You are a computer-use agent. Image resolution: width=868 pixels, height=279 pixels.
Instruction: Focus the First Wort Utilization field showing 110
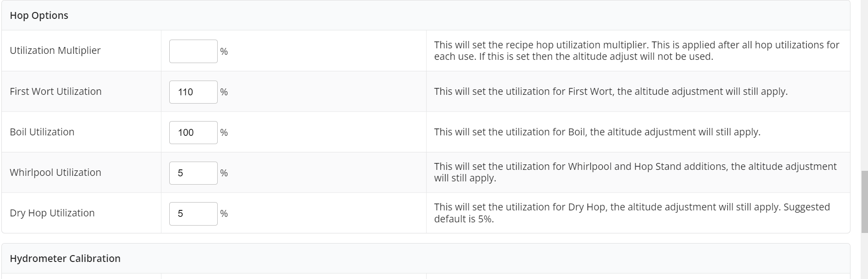(193, 92)
